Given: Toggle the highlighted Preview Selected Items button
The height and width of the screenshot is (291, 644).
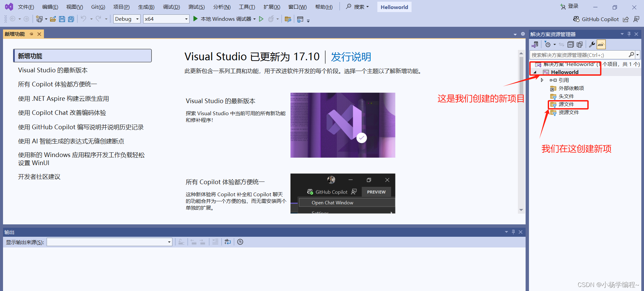Looking at the screenshot, I should tap(601, 45).
